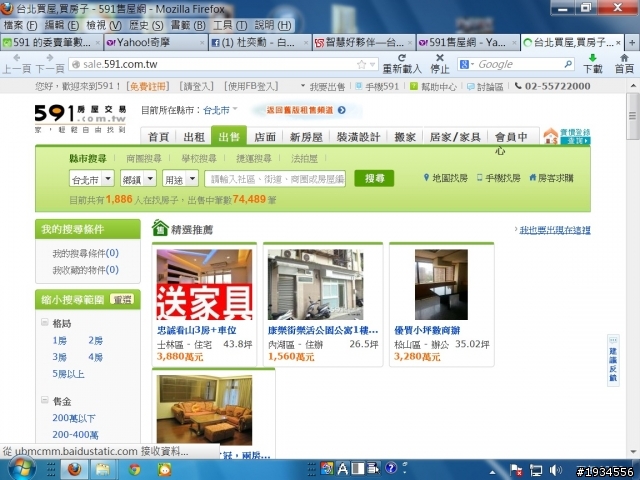Click the 591.com.tw site logo
Screen dimensions: 640x480
click(x=80, y=118)
